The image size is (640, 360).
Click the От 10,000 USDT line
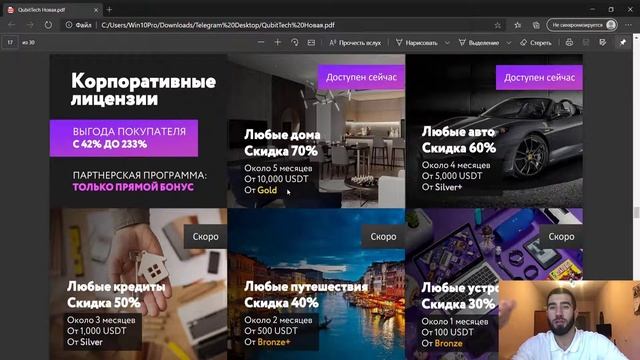click(x=276, y=179)
